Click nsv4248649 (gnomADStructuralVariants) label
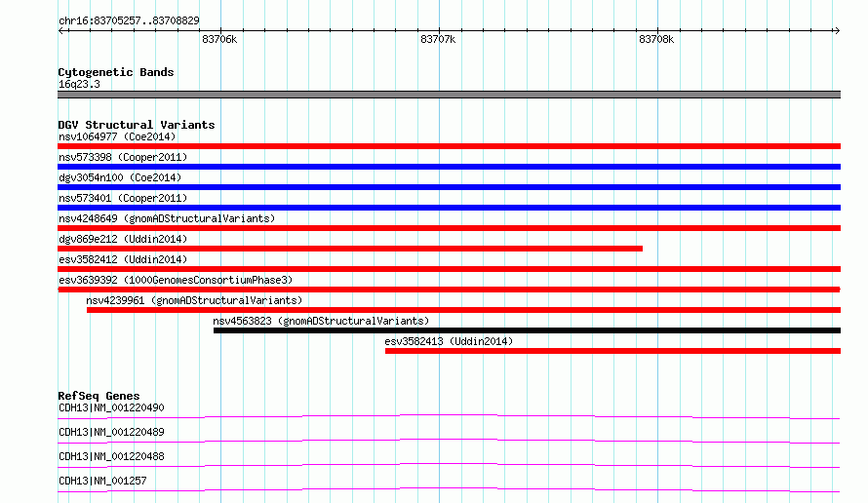868x503 pixels. (167, 218)
